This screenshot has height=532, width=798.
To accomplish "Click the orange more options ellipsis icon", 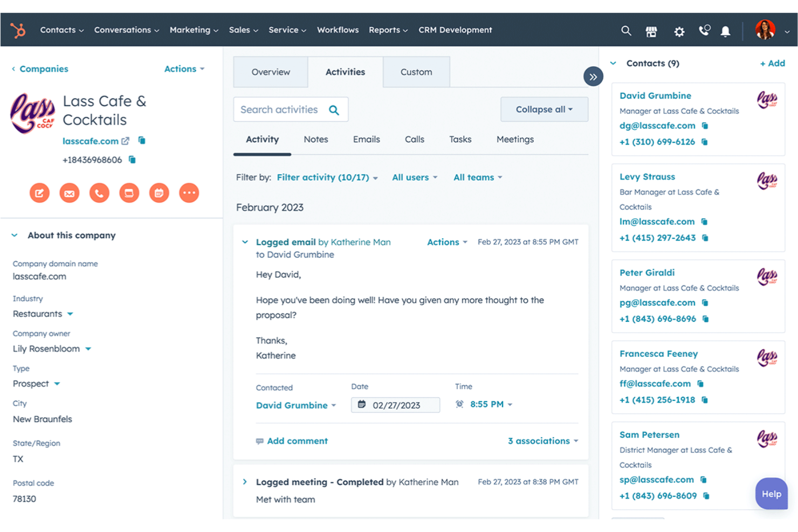I will click(189, 193).
